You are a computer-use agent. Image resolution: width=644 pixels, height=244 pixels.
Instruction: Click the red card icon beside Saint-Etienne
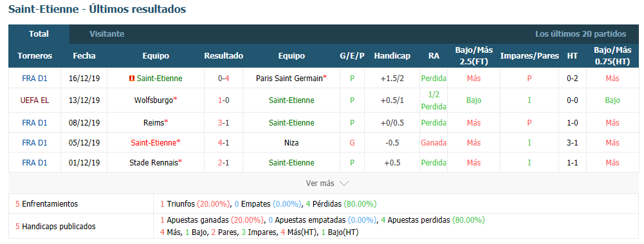pyautogui.click(x=132, y=78)
